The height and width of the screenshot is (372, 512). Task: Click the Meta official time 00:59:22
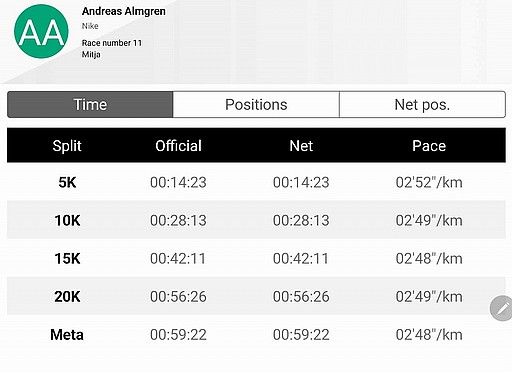(178, 335)
